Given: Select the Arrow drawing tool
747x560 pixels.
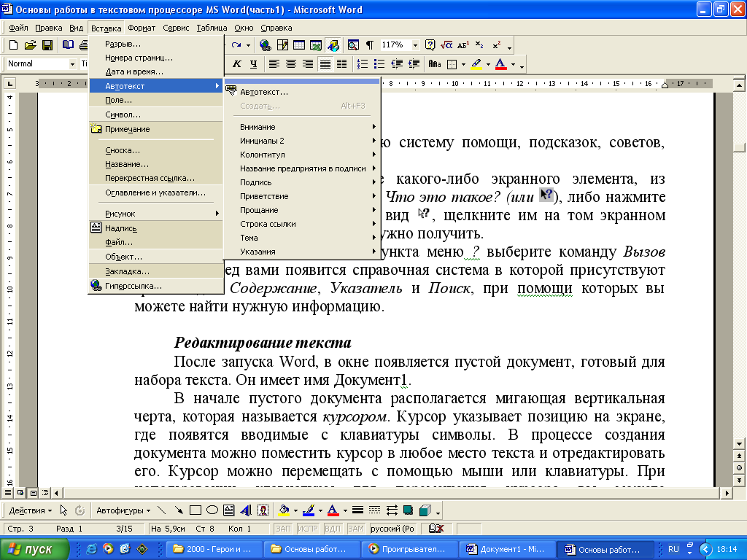Looking at the screenshot, I should 179,510.
